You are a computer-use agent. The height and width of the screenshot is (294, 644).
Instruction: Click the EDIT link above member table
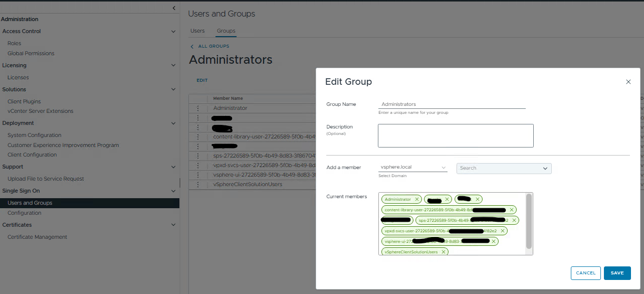(202, 80)
